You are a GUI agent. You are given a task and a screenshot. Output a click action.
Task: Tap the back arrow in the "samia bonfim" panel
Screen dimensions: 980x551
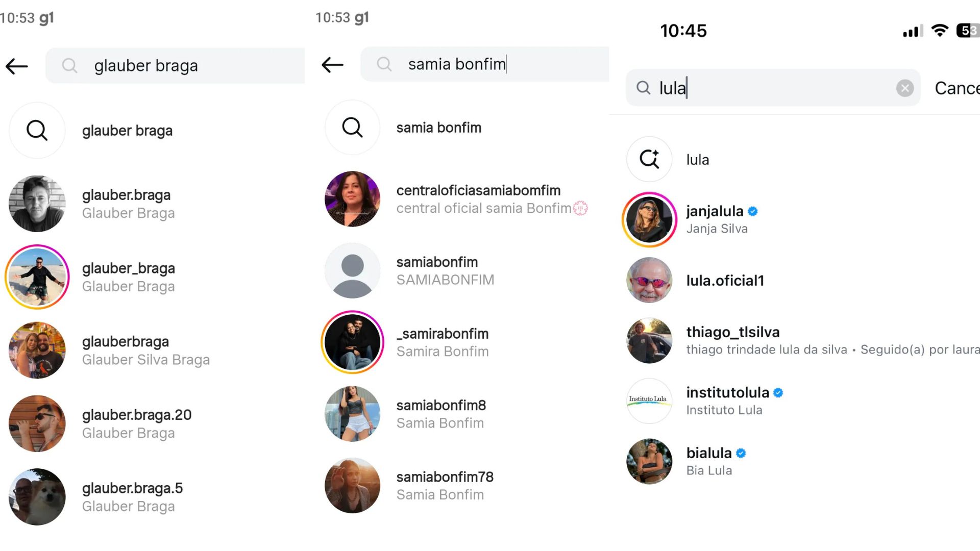[x=332, y=64]
